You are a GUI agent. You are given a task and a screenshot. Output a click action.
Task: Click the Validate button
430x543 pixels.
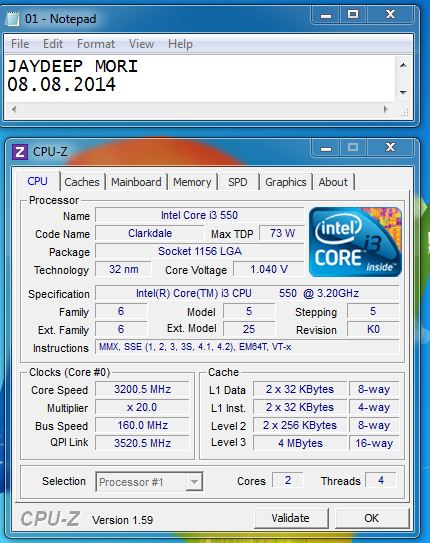pyautogui.click(x=291, y=518)
